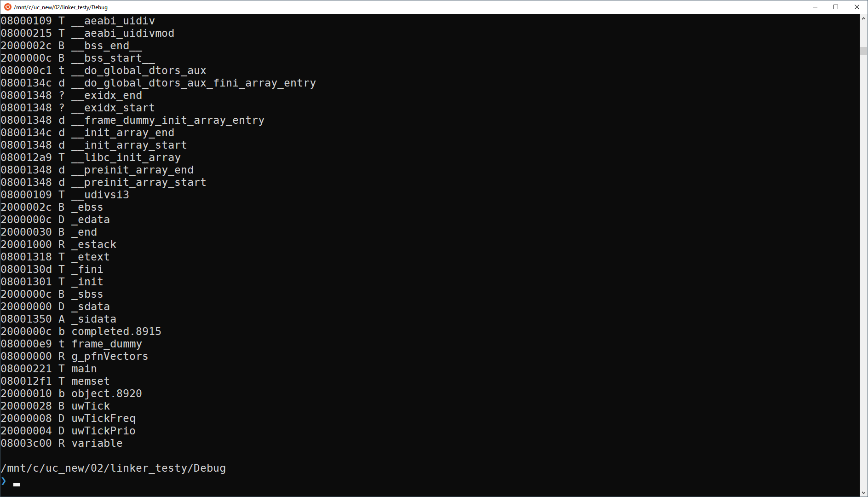
Task: Click the __libc_init_array symbol name
Action: tap(126, 157)
